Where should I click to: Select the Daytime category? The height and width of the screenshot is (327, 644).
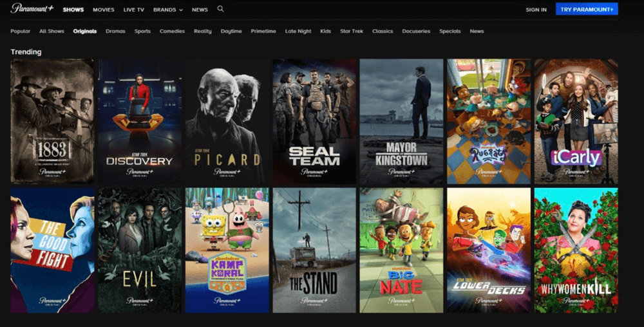[231, 31]
